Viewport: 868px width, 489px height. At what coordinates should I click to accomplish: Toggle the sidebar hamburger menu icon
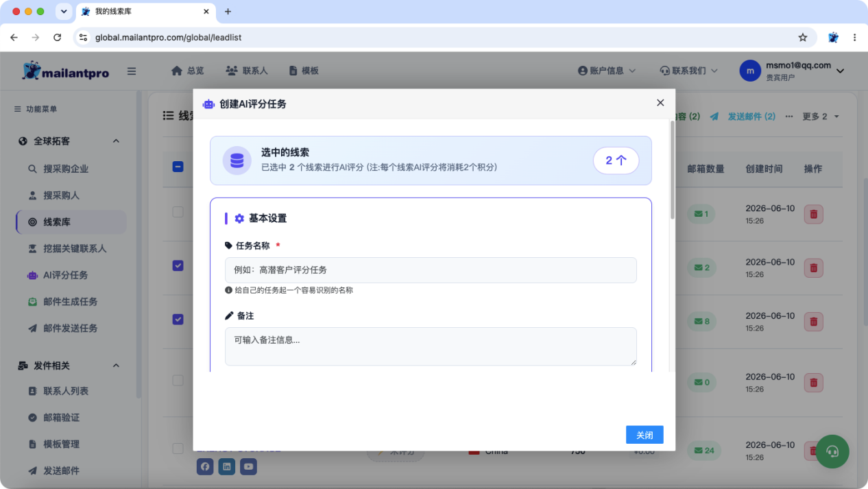tap(132, 71)
